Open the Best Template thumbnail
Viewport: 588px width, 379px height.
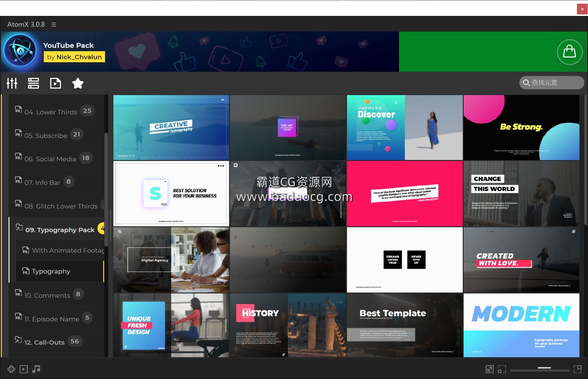click(405, 325)
